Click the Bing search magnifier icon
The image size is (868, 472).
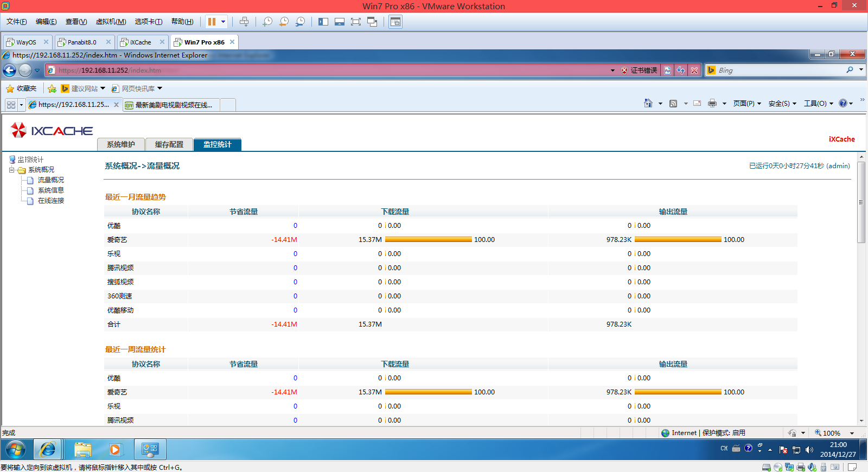(850, 70)
